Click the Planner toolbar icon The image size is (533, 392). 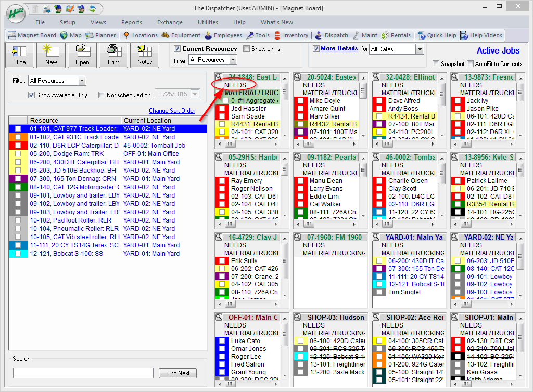pyautogui.click(x=90, y=35)
